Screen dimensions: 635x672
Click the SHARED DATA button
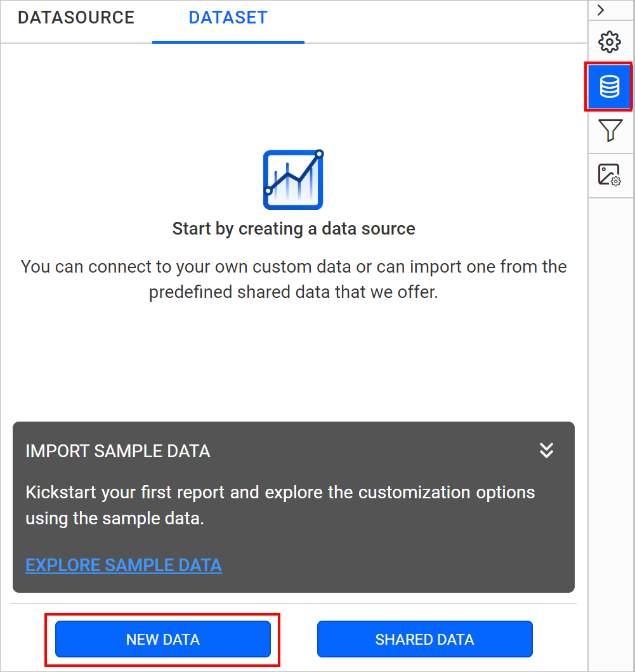424,639
